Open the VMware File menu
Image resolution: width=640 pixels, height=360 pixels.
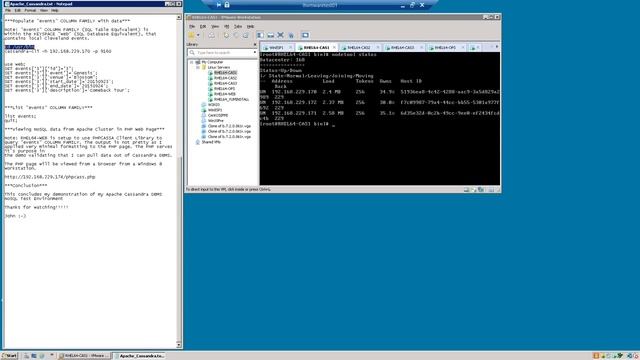tap(192, 26)
